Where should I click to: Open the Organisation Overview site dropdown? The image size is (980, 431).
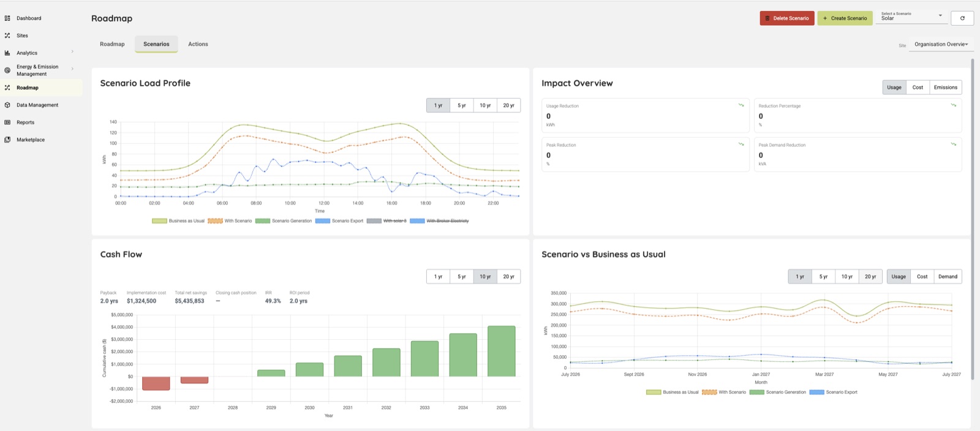coord(941,44)
